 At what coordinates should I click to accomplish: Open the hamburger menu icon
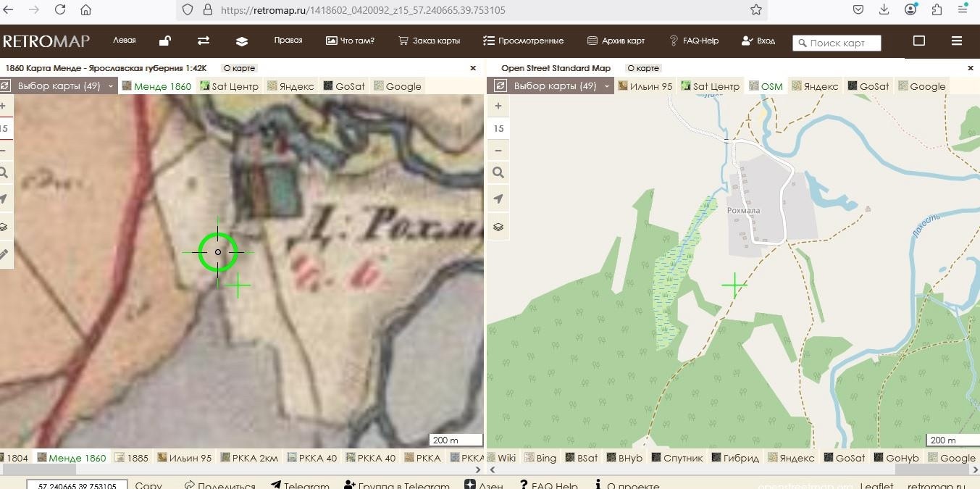(x=957, y=41)
